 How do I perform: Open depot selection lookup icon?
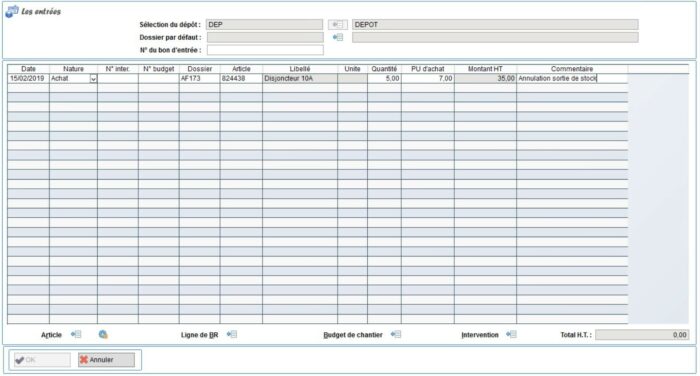pyautogui.click(x=338, y=25)
